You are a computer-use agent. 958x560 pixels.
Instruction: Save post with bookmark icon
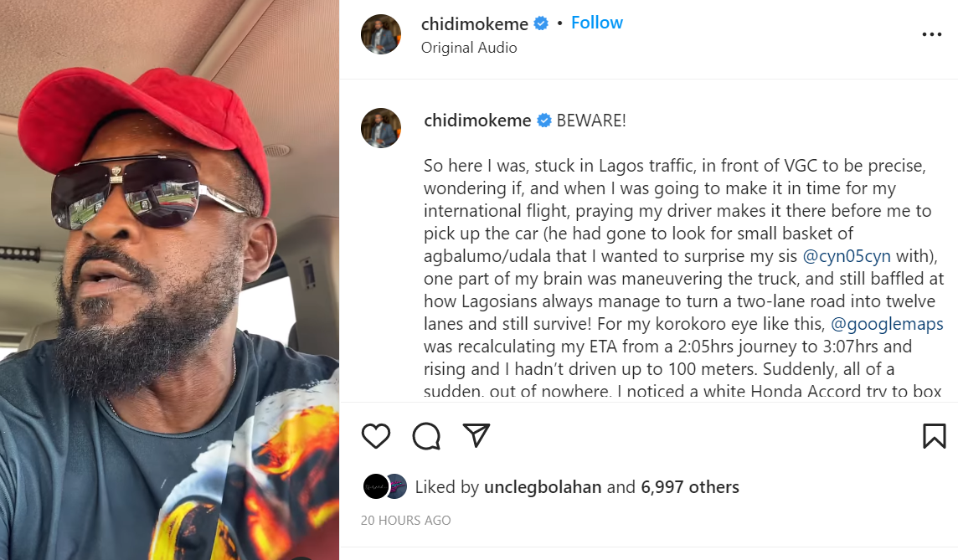(x=935, y=436)
